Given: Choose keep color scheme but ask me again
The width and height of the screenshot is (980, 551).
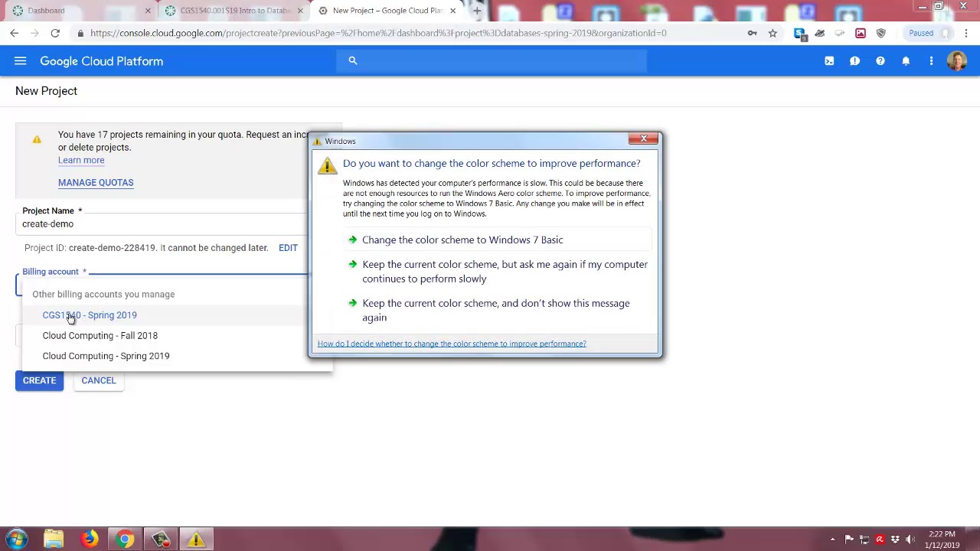Looking at the screenshot, I should (498, 272).
